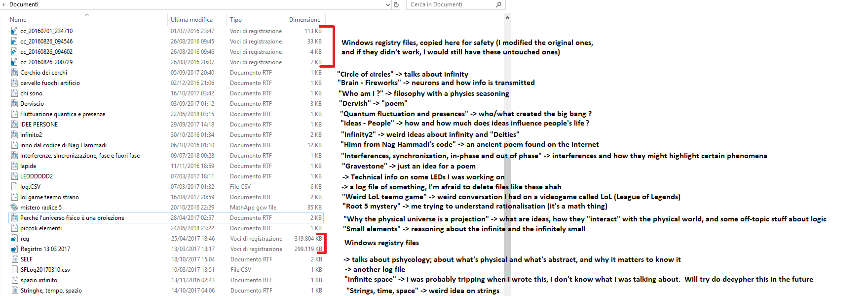The image size is (868, 296).
Task: Refresh the Documenti folder view
Action: pyautogui.click(x=396, y=4)
